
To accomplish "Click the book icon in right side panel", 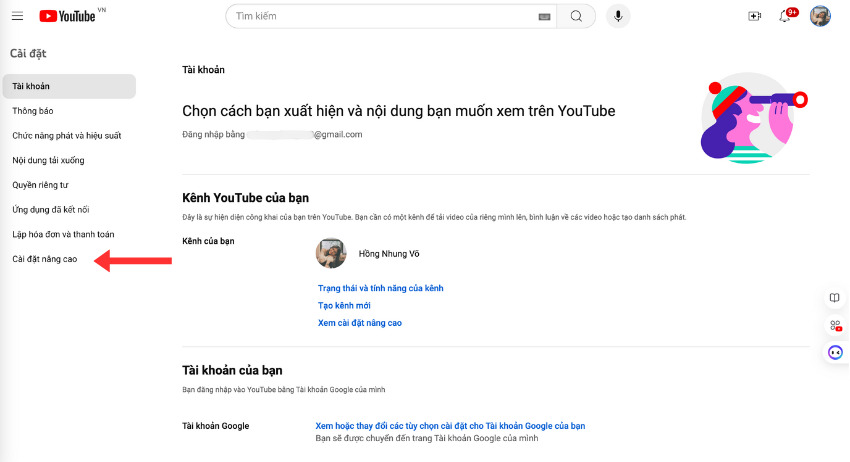I will (x=835, y=298).
